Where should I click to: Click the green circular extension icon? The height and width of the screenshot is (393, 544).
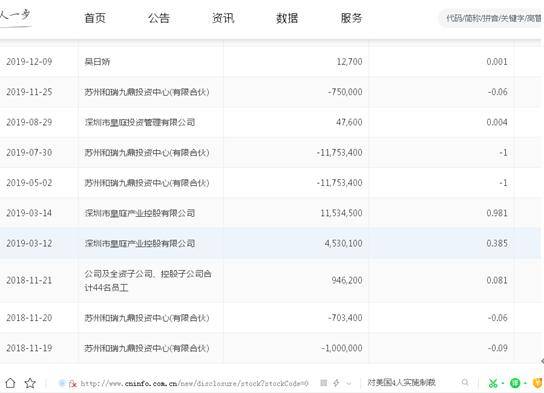pos(515,383)
